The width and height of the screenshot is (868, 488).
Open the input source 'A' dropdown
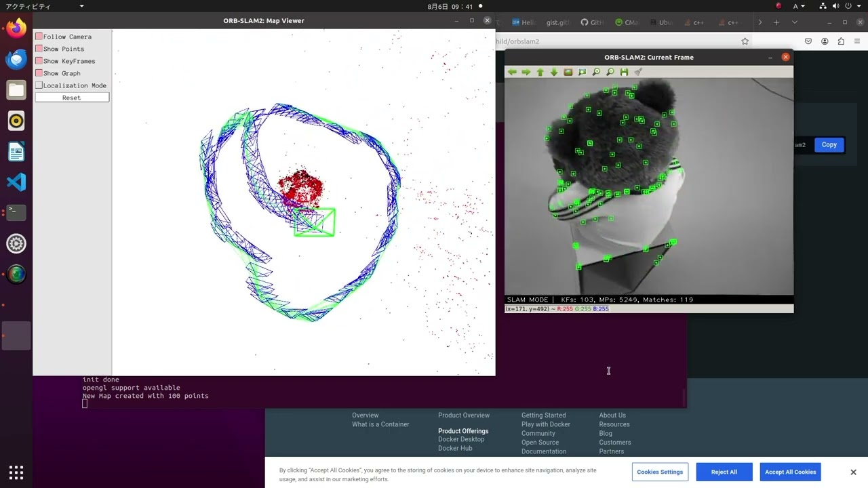coord(800,6)
